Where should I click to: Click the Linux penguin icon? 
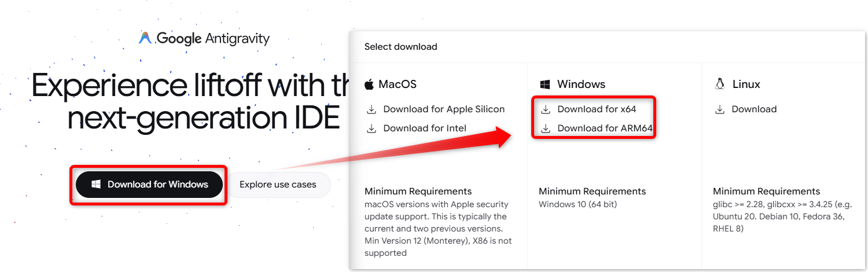[x=720, y=84]
